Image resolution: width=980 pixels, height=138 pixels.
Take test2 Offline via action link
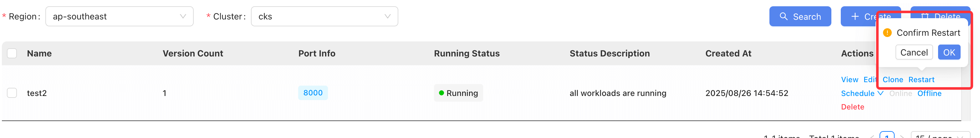tap(929, 93)
